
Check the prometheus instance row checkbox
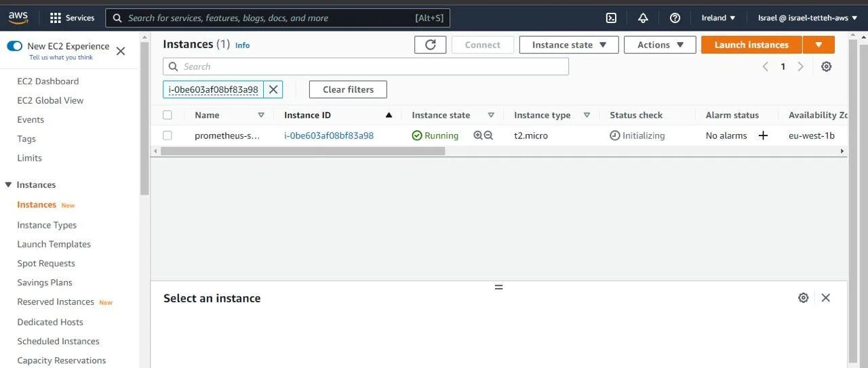point(167,136)
